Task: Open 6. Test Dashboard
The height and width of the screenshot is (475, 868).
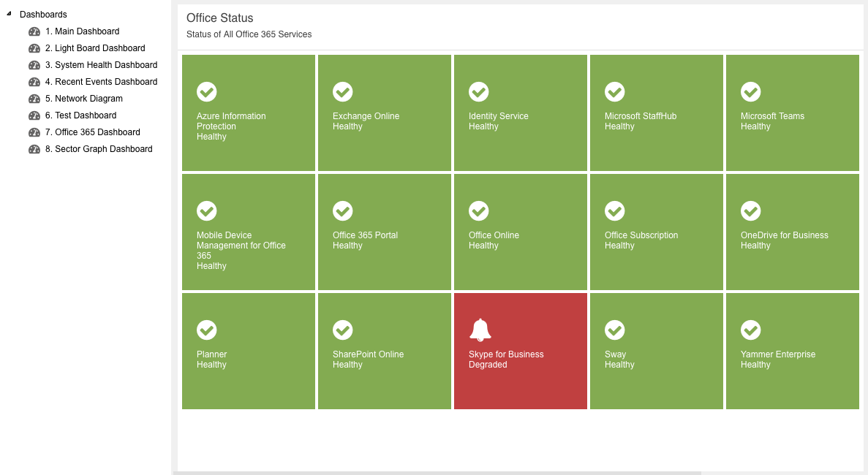Action: pyautogui.click(x=81, y=115)
